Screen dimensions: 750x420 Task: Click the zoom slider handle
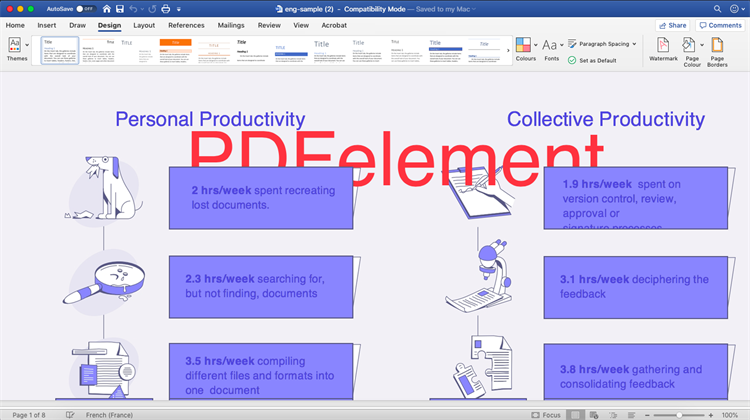[x=679, y=415]
